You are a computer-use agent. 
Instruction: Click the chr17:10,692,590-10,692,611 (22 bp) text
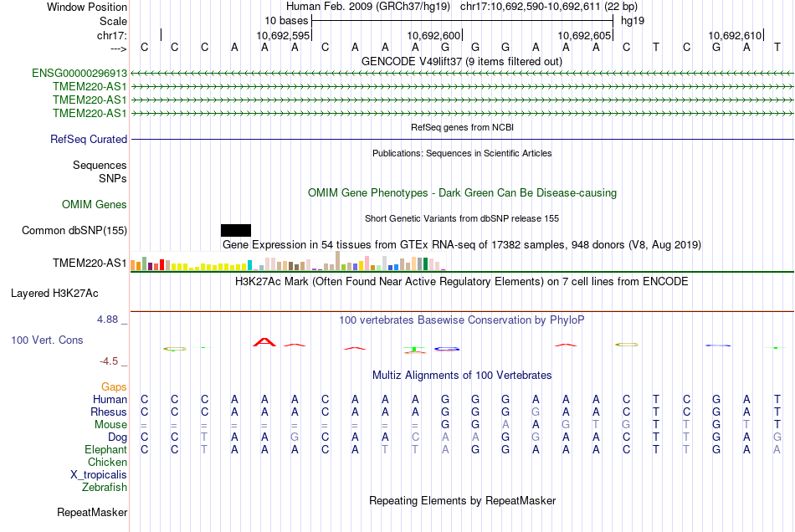tap(549, 7)
